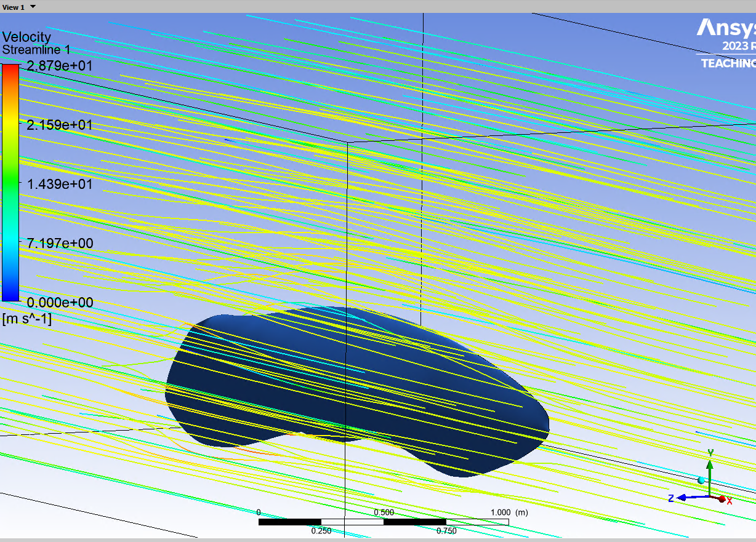
Task: Click the 0.250 ruler label
Action: 321,531
